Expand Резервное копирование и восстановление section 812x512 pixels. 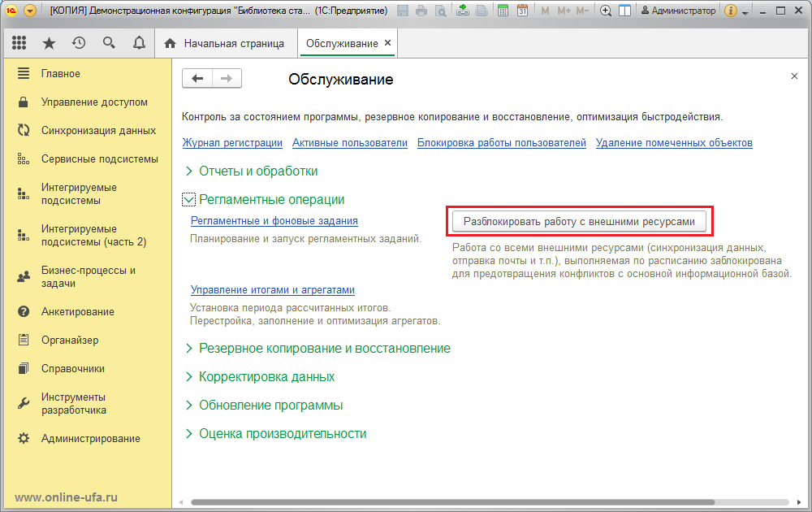pos(189,349)
